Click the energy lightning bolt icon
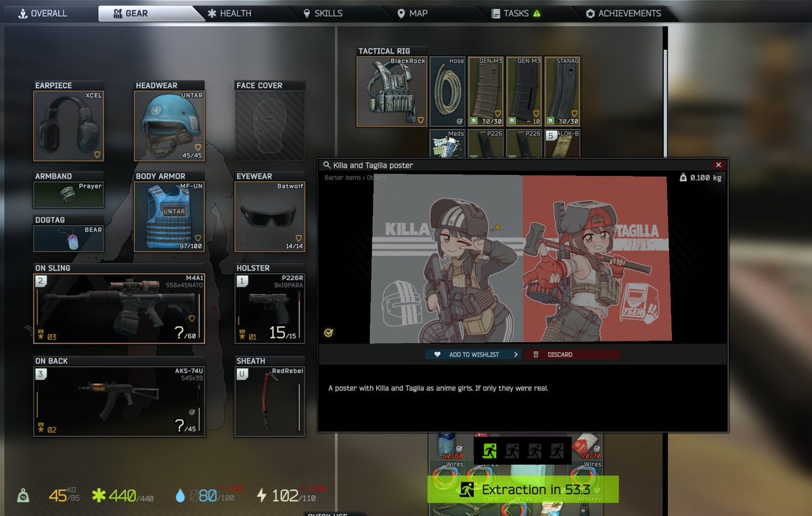This screenshot has height=516, width=812. [x=262, y=496]
